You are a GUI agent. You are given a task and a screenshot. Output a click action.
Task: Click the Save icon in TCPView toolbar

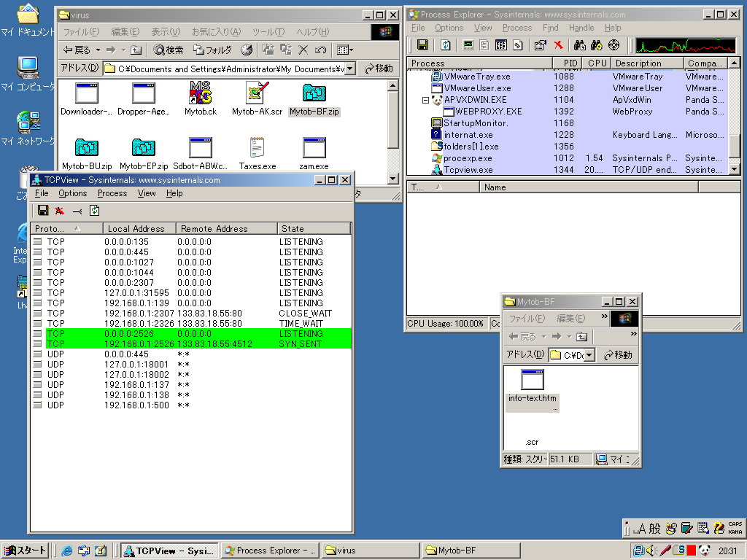point(43,211)
